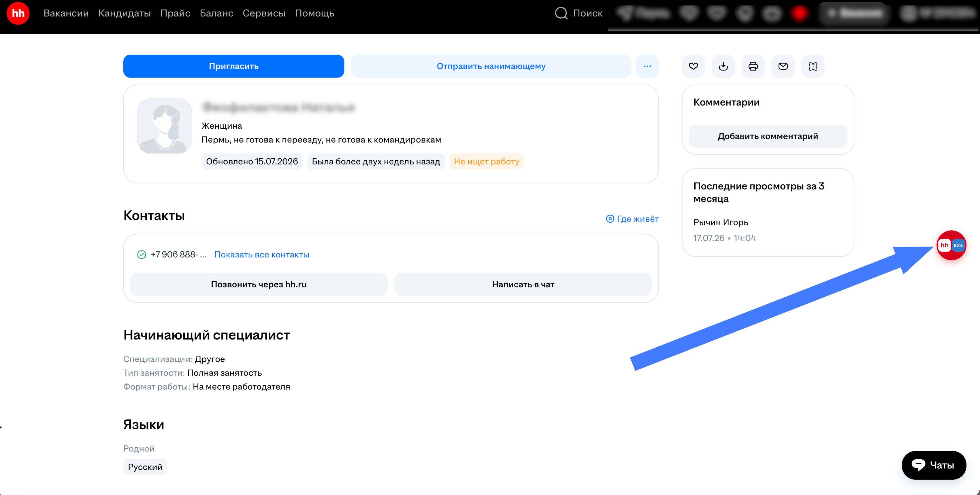Viewport: 980px width, 495px height.
Task: Click the puzzle-shaped icon next to envelope
Action: pos(813,66)
